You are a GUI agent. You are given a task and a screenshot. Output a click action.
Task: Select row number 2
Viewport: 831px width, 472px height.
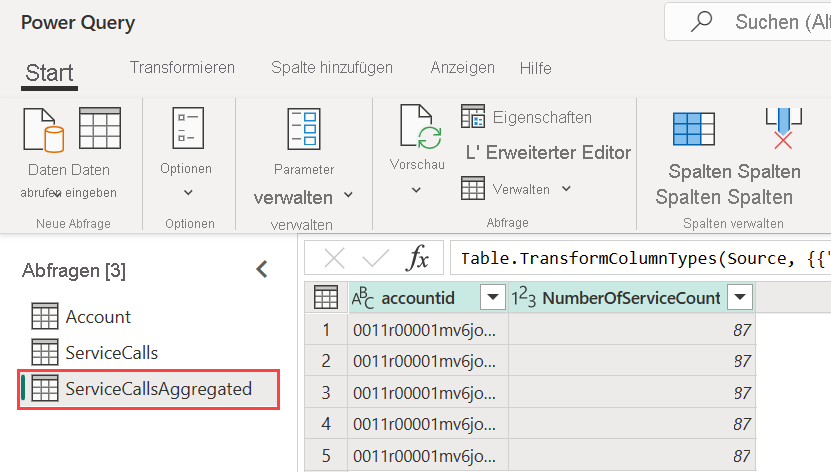tap(326, 361)
